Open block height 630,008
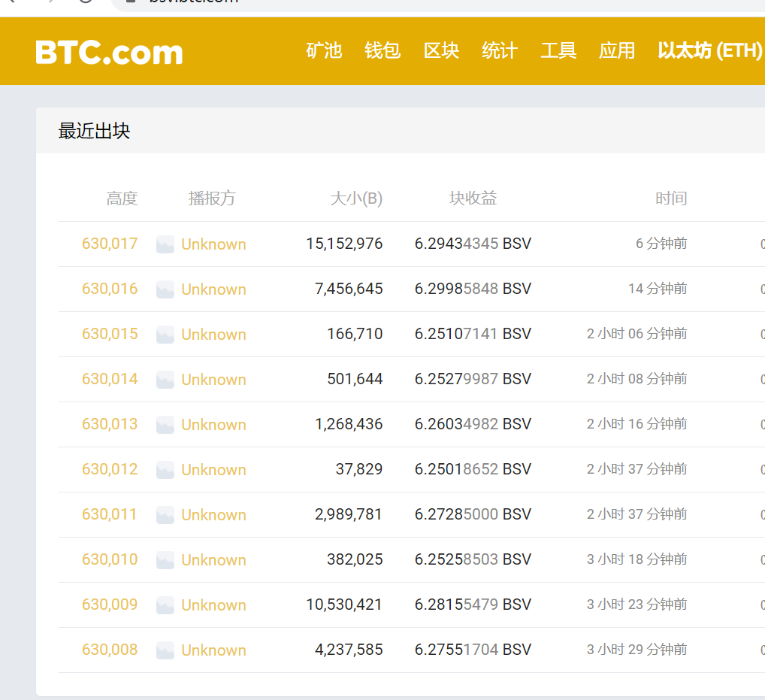Viewport: 765px width, 700px height. pos(110,650)
